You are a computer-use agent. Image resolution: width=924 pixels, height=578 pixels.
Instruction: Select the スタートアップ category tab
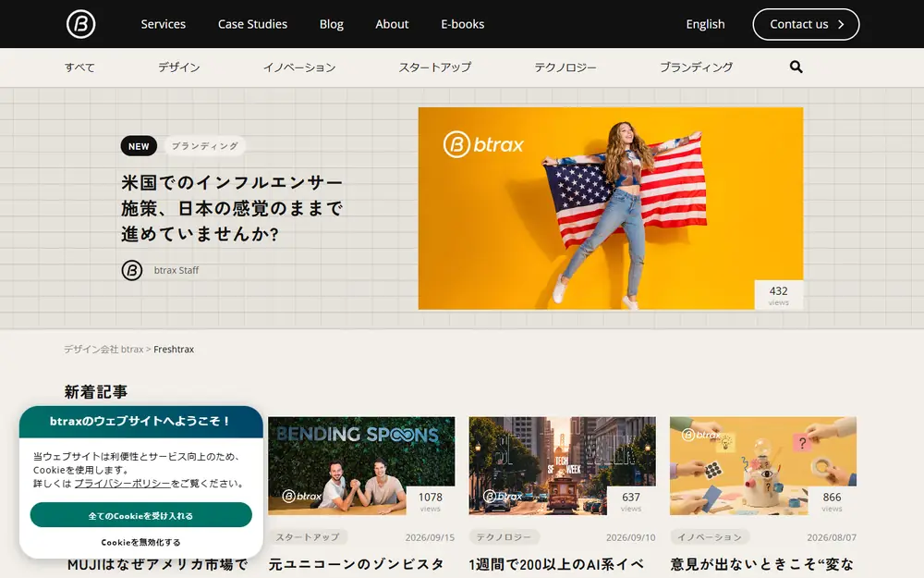click(x=435, y=68)
